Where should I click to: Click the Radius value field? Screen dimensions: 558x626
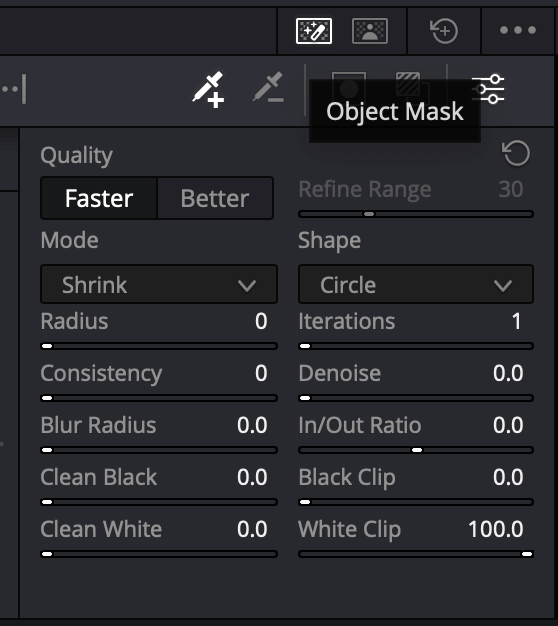click(x=261, y=321)
